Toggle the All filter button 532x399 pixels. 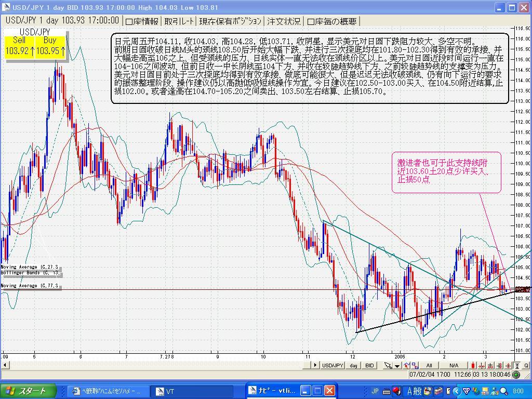[429, 366]
